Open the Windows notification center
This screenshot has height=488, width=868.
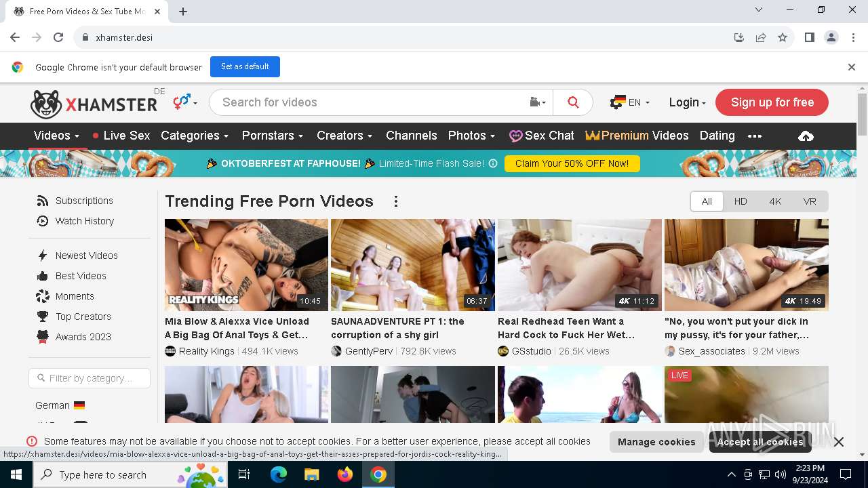pyautogui.click(x=846, y=474)
